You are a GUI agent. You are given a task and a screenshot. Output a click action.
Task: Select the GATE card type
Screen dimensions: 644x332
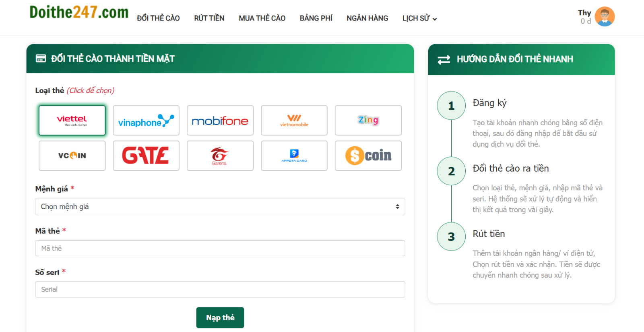coord(146,156)
